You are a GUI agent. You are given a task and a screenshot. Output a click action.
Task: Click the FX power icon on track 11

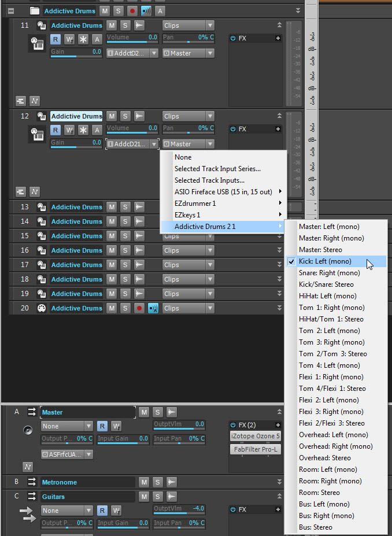pos(233,38)
